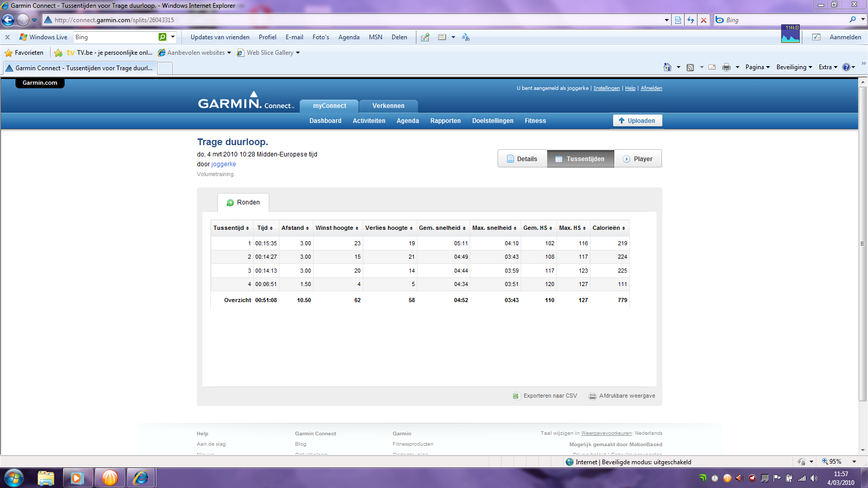Viewport: 868px width, 488px height.
Task: Open Bing search provider dropdown
Action: click(x=863, y=20)
